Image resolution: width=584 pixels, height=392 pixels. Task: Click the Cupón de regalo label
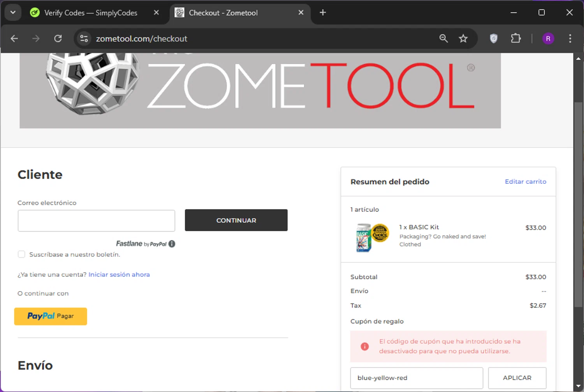[x=377, y=321]
